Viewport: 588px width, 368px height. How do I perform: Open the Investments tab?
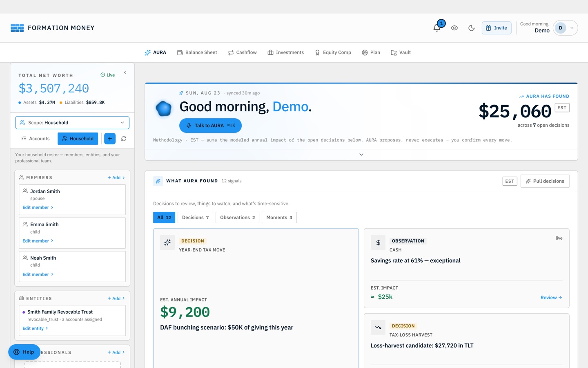click(x=286, y=52)
